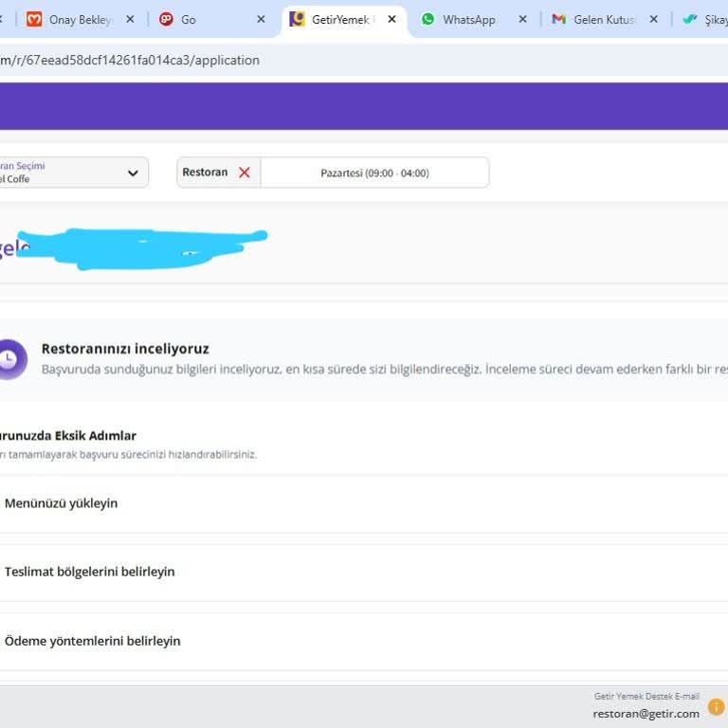Screen dimensions: 728x728
Task: Click the Gmail tab favicon
Action: pyautogui.click(x=558, y=19)
